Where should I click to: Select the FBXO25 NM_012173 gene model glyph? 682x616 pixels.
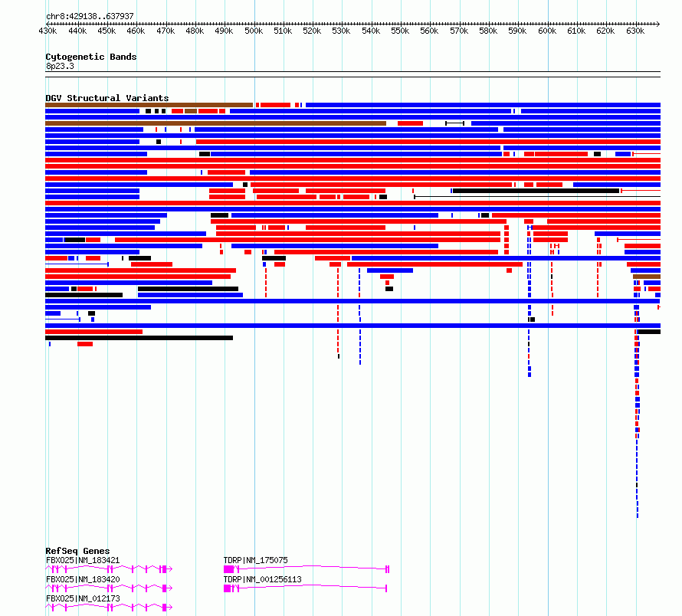(x=109, y=608)
